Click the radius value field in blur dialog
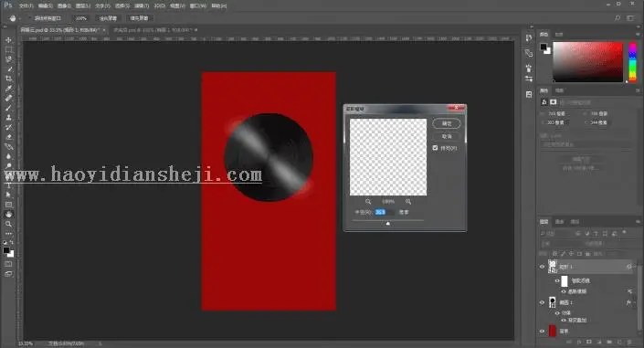This screenshot has height=348, width=644. click(x=384, y=212)
